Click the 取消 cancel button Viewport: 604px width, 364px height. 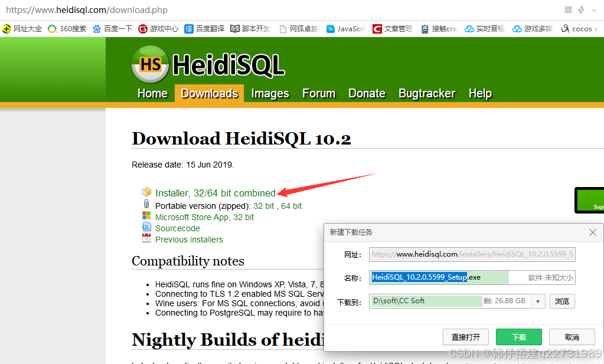tap(572, 337)
